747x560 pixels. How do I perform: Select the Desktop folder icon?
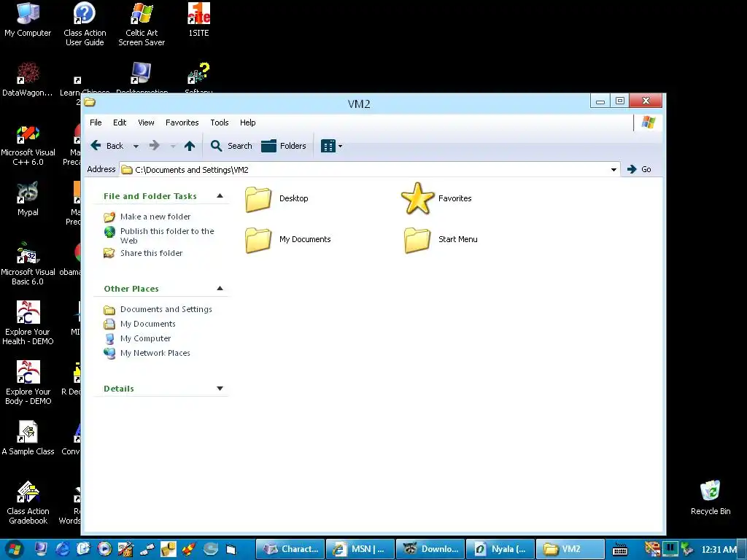click(x=258, y=198)
